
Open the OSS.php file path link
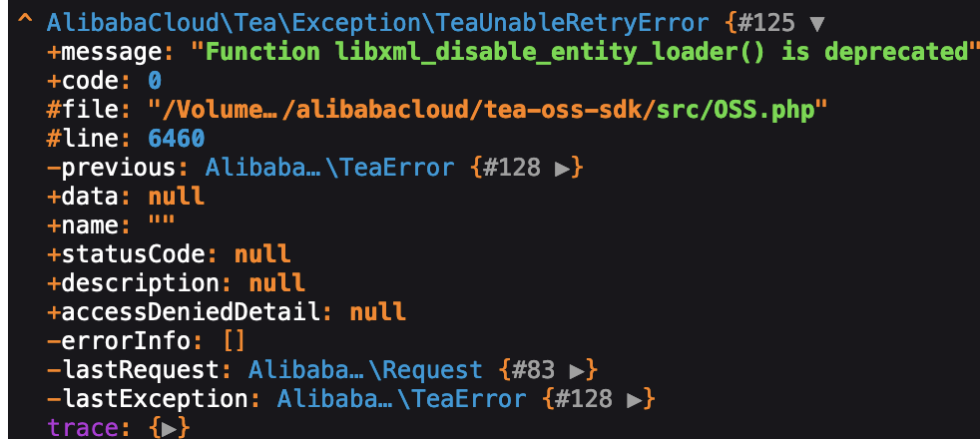489,110
